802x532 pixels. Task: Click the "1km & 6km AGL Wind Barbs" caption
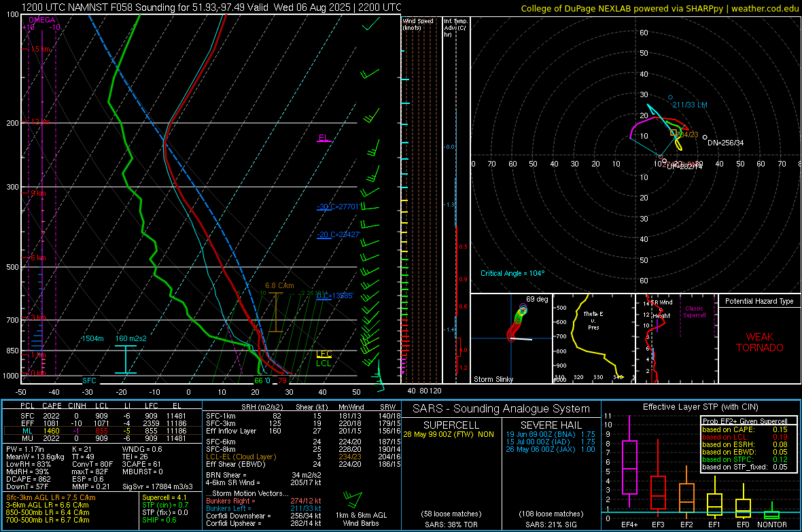pos(361,519)
